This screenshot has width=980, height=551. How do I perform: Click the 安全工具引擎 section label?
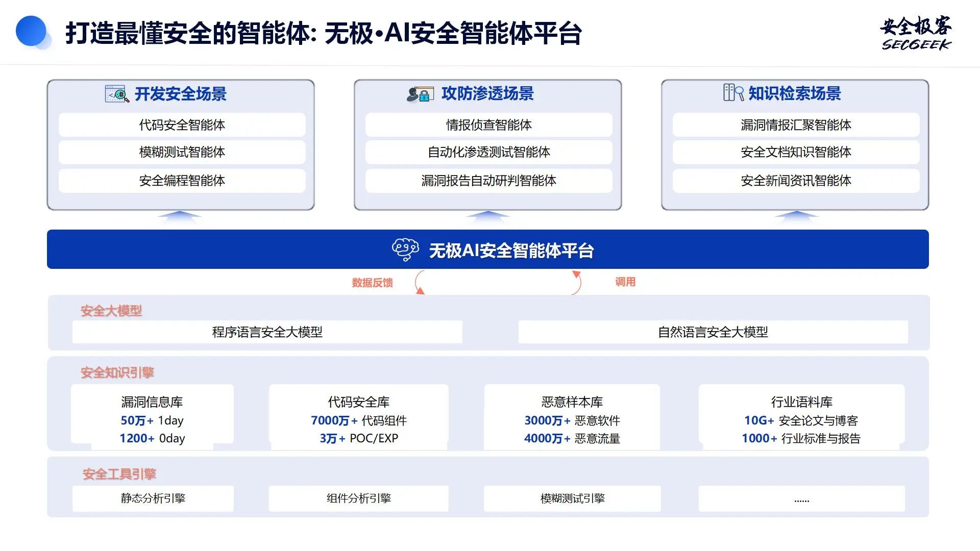point(119,474)
